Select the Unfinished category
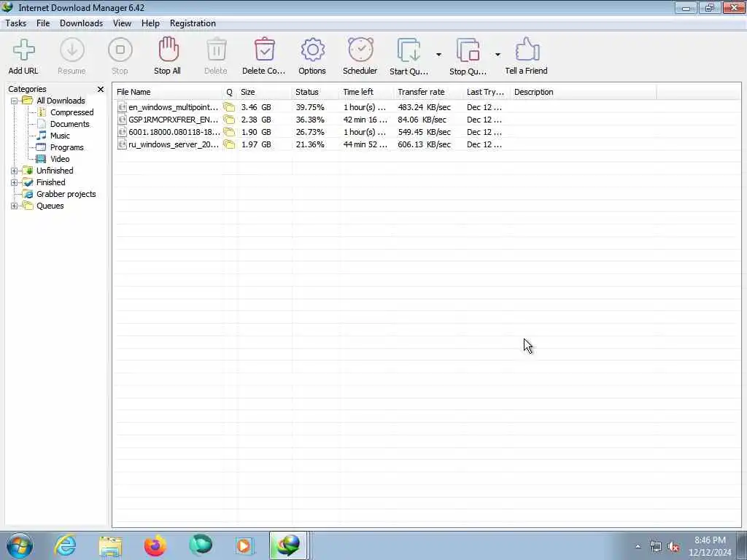Screen dimensions: 747x560 tap(55, 171)
